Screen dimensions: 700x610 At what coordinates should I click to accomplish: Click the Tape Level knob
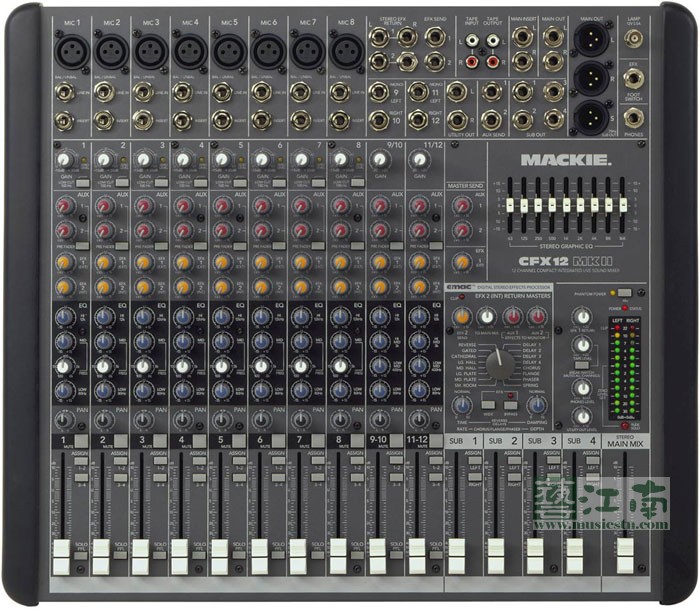tap(581, 344)
